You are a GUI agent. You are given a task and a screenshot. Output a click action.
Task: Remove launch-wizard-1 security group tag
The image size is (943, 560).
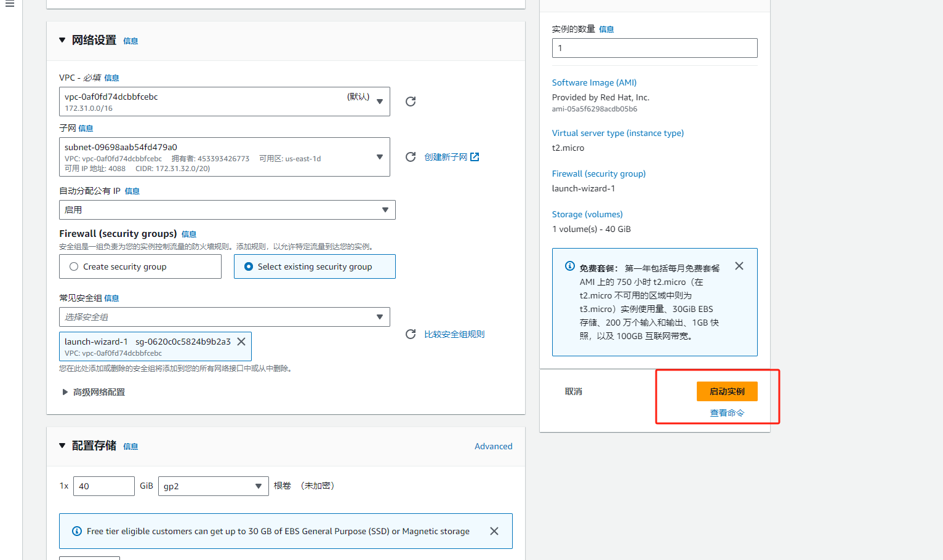coord(241,342)
